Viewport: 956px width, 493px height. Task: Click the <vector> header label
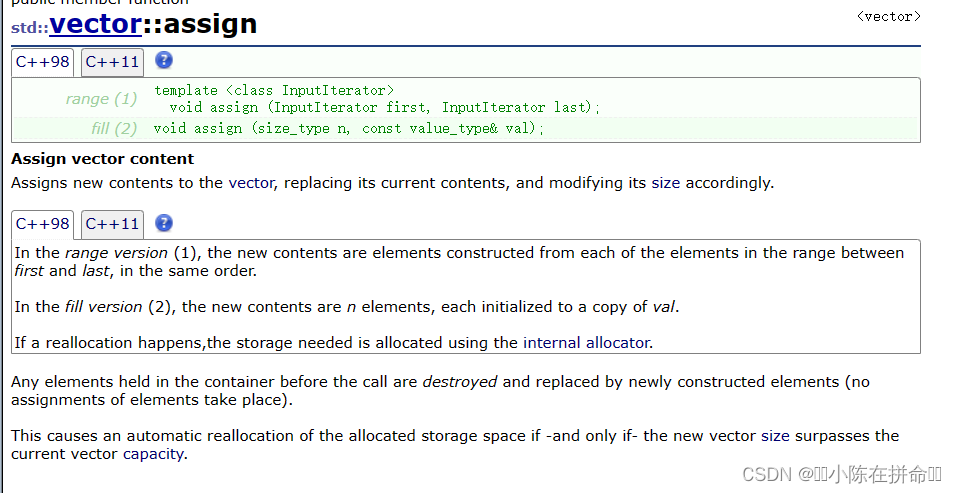click(888, 16)
